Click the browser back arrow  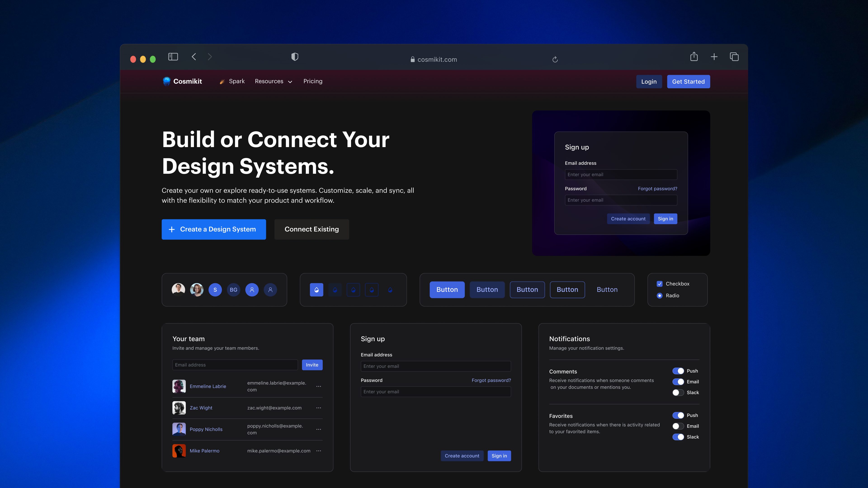194,56
